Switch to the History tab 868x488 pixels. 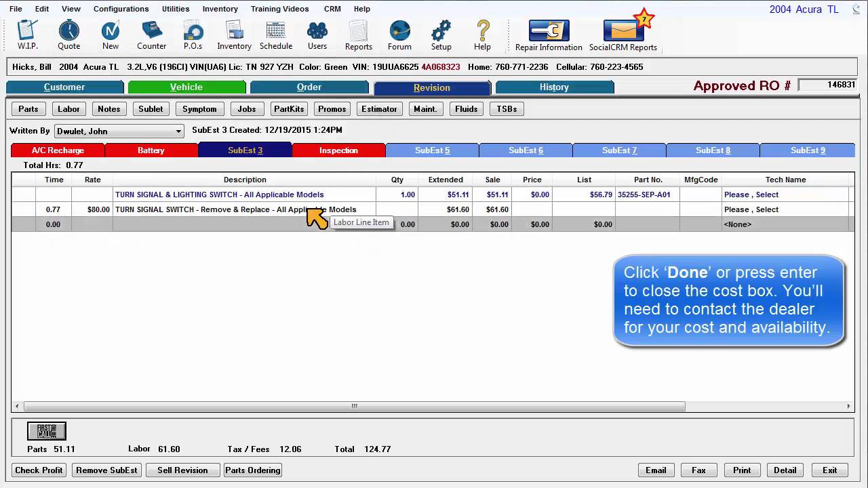[554, 87]
